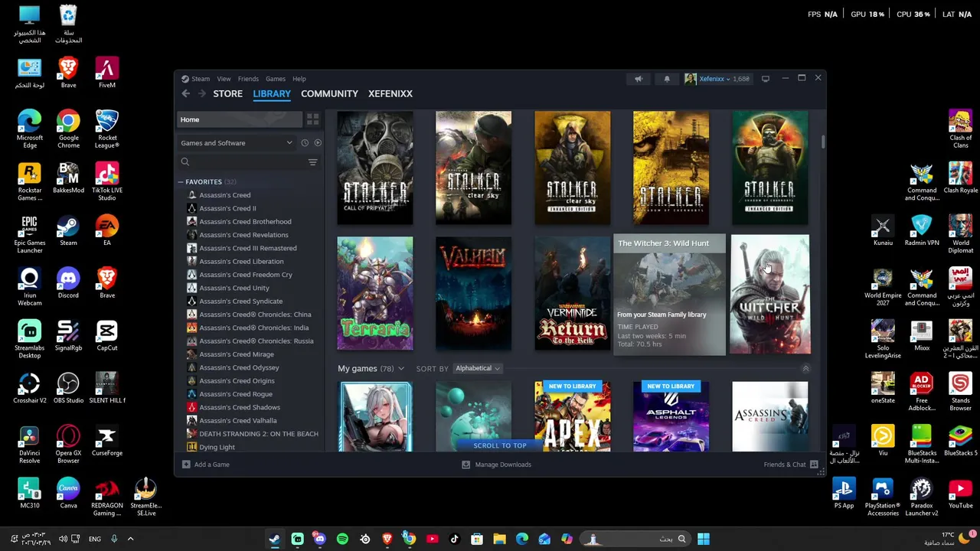Image resolution: width=980 pixels, height=551 pixels.
Task: Open the View menu
Action: click(224, 79)
